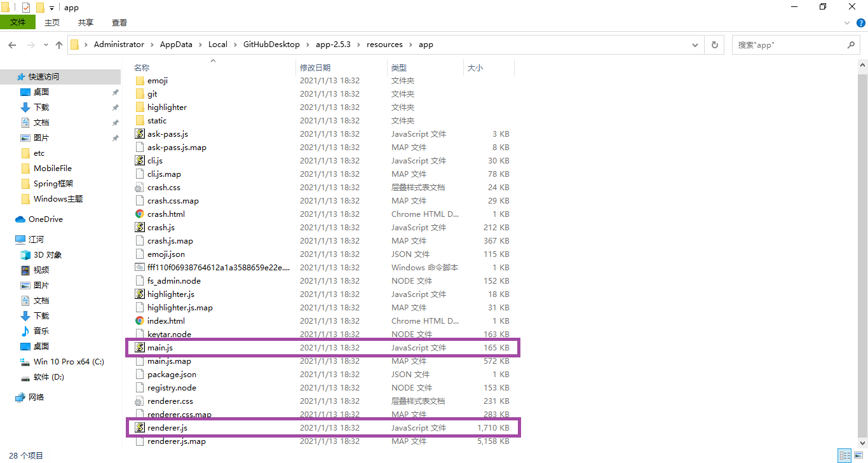Open the Customize Quick Access Toolbar dropdown

51,8
